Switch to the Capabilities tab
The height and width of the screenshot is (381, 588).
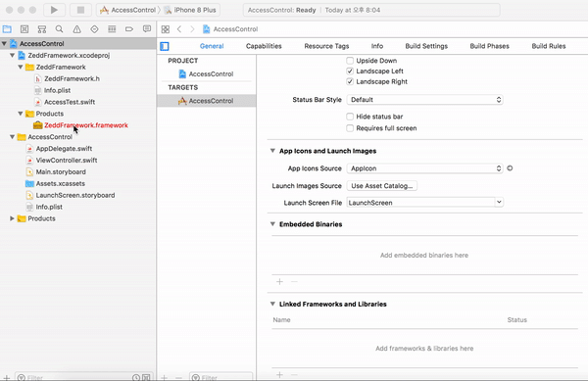point(264,46)
